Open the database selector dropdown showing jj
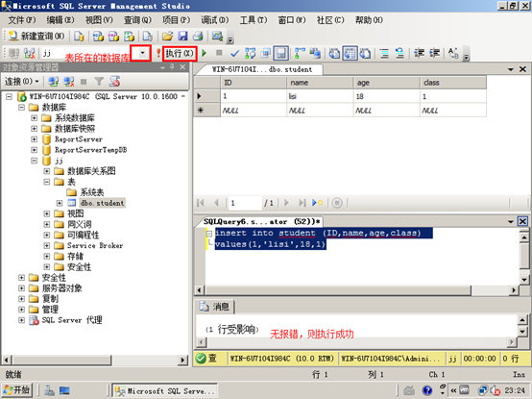This screenshot has width=532, height=399. coord(142,53)
